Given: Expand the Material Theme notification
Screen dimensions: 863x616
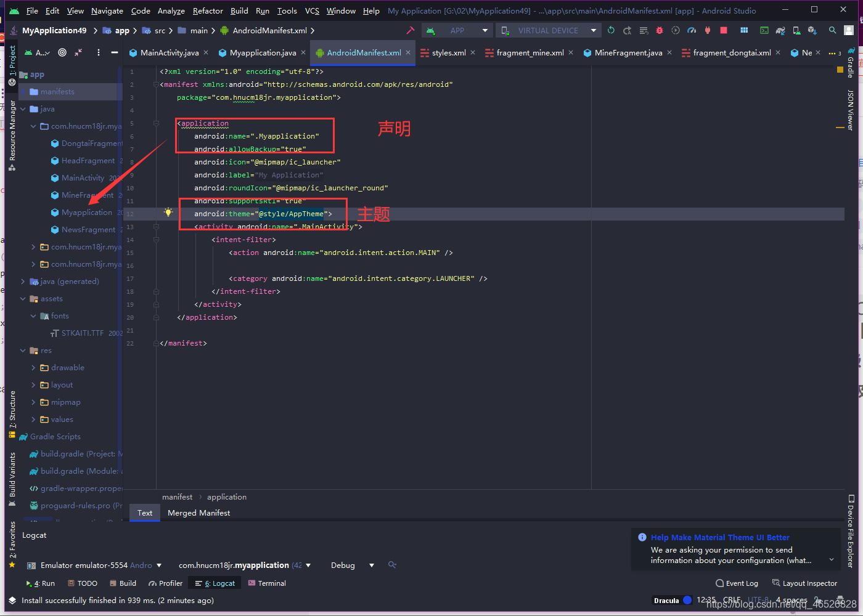Looking at the screenshot, I should [831, 560].
